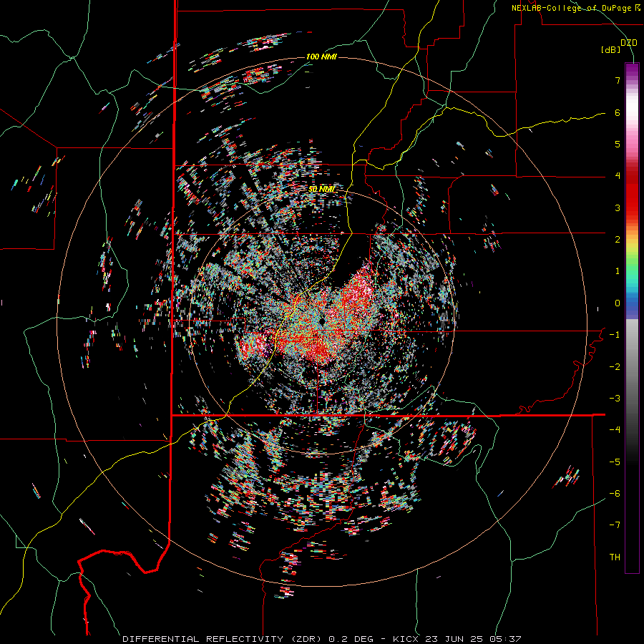Click the -7 scale value
Screen dimensions: 644x644
tap(615, 525)
